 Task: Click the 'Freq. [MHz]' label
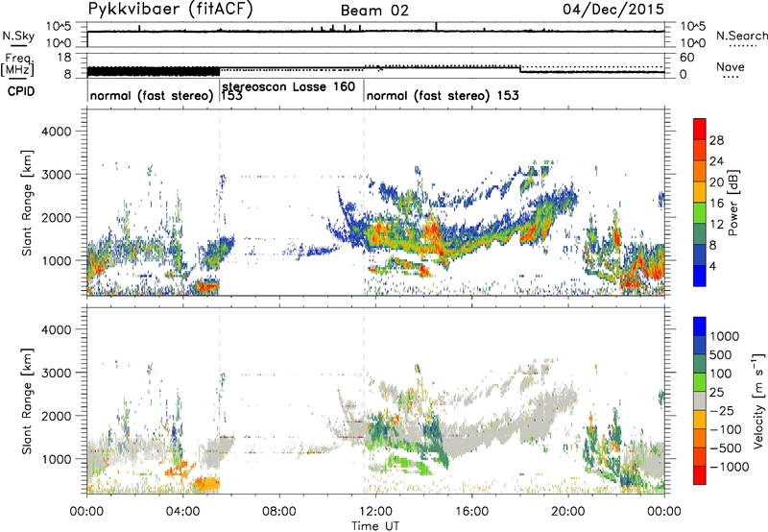coord(17,64)
